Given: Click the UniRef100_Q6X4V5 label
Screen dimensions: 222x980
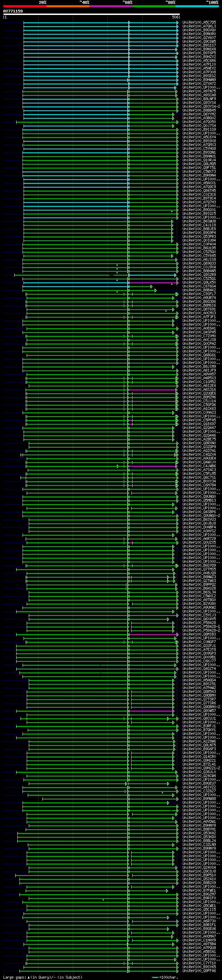Looking at the screenshot, I should coord(199,618).
